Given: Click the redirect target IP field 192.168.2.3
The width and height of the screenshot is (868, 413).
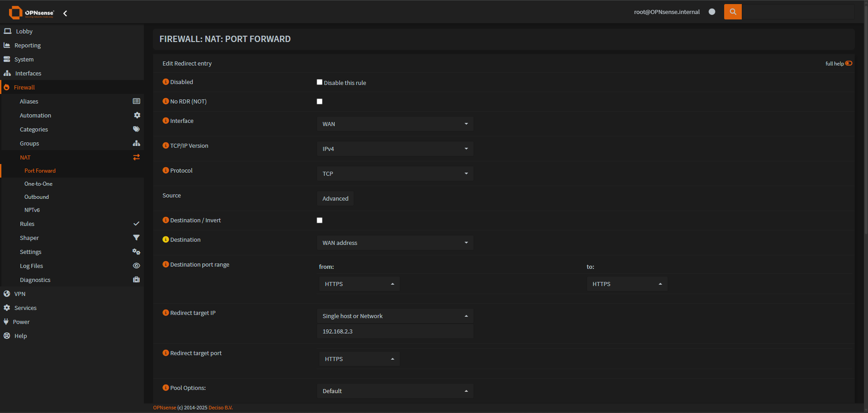Looking at the screenshot, I should (395, 331).
